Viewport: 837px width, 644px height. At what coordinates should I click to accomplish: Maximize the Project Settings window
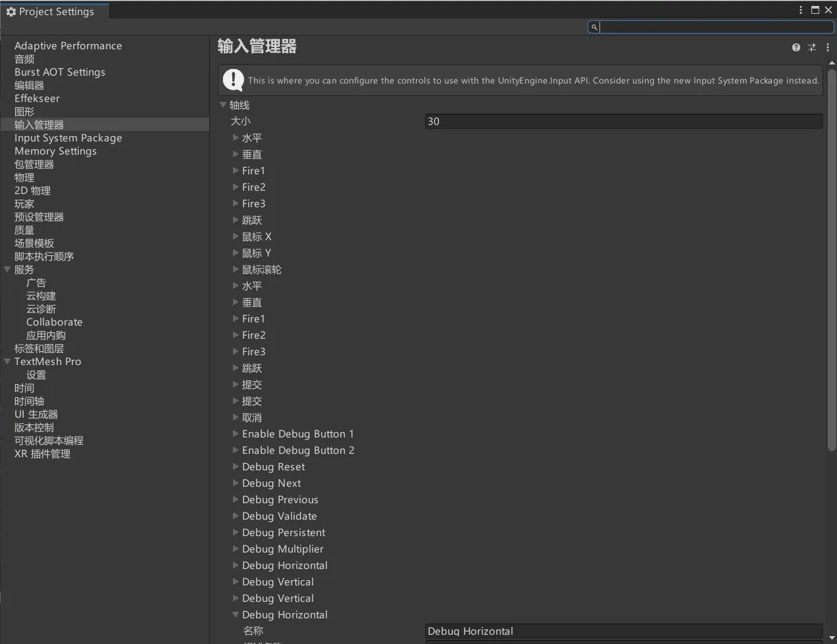pyautogui.click(x=815, y=10)
